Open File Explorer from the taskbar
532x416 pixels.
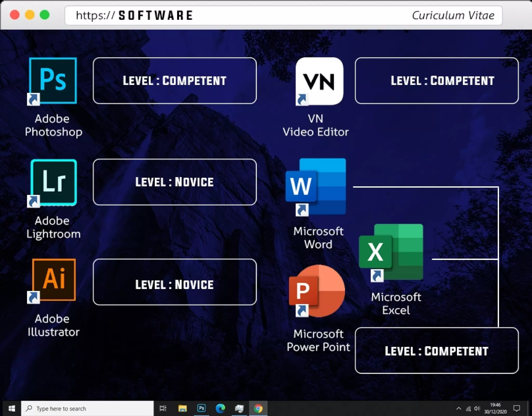tap(182, 408)
